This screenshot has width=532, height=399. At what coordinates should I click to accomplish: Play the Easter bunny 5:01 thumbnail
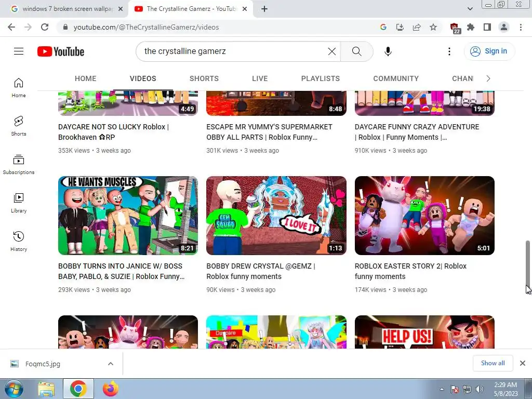[424, 216]
